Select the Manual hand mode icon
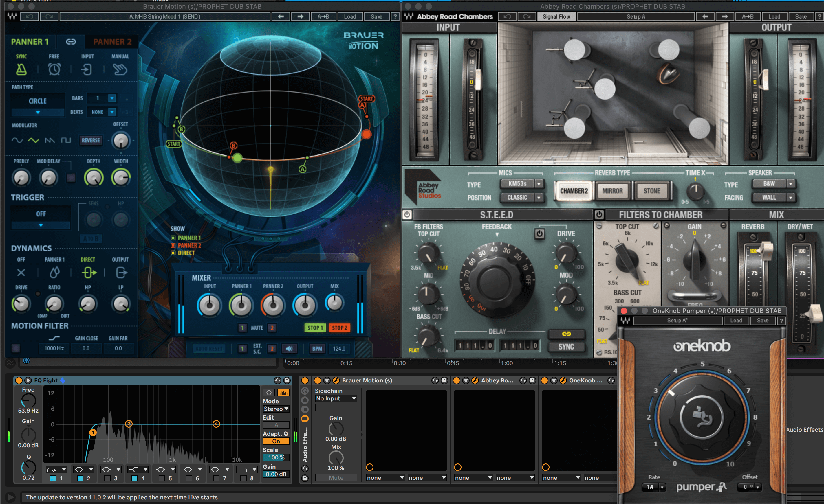 [120, 69]
